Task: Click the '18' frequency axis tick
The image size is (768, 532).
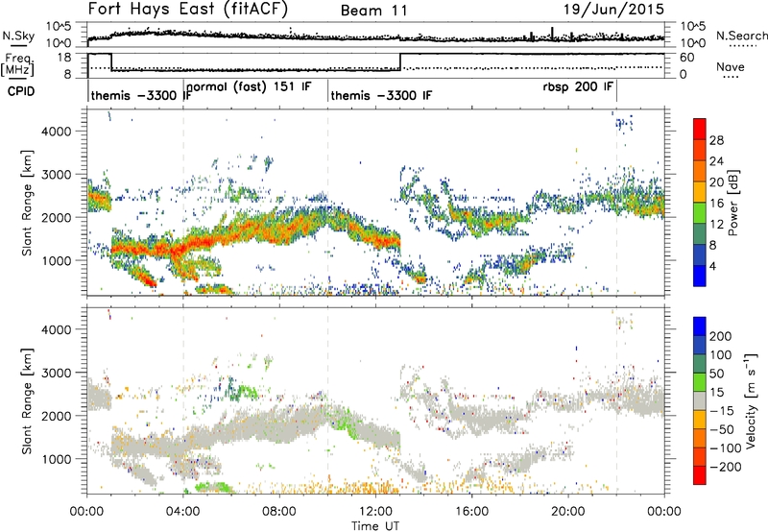Action: pos(63,58)
